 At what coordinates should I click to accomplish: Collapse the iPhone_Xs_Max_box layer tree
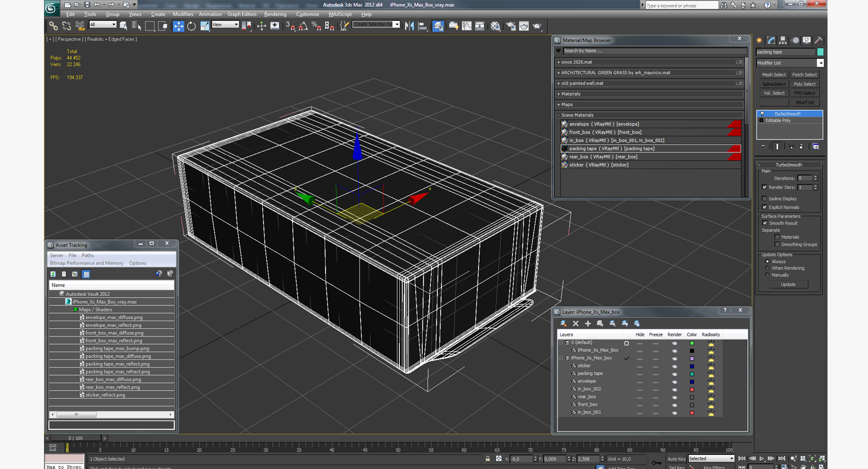click(x=561, y=358)
